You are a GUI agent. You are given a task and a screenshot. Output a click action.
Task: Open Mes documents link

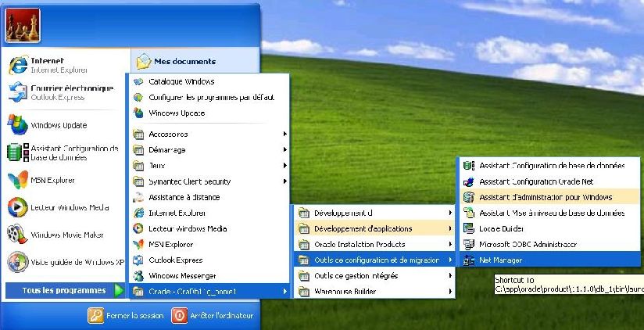tap(184, 62)
